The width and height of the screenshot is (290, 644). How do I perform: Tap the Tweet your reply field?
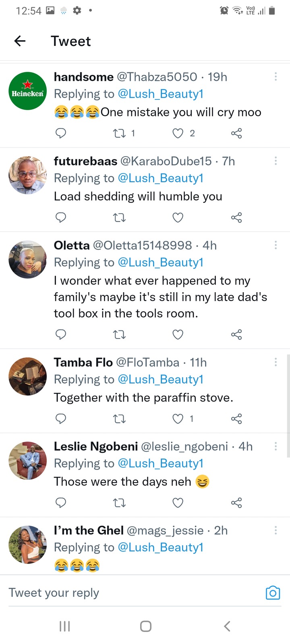point(133,593)
